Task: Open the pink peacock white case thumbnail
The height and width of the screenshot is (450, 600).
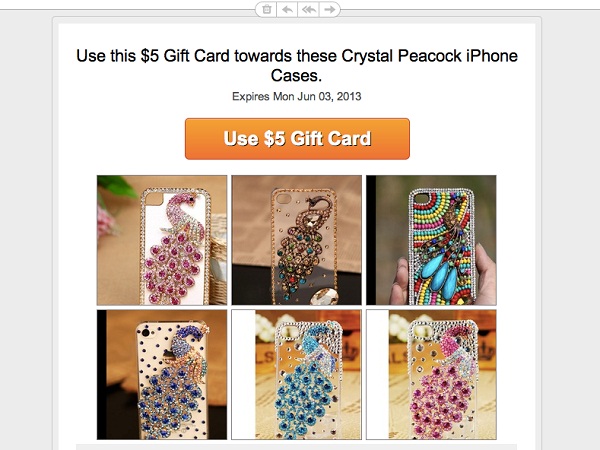Action: (162, 240)
